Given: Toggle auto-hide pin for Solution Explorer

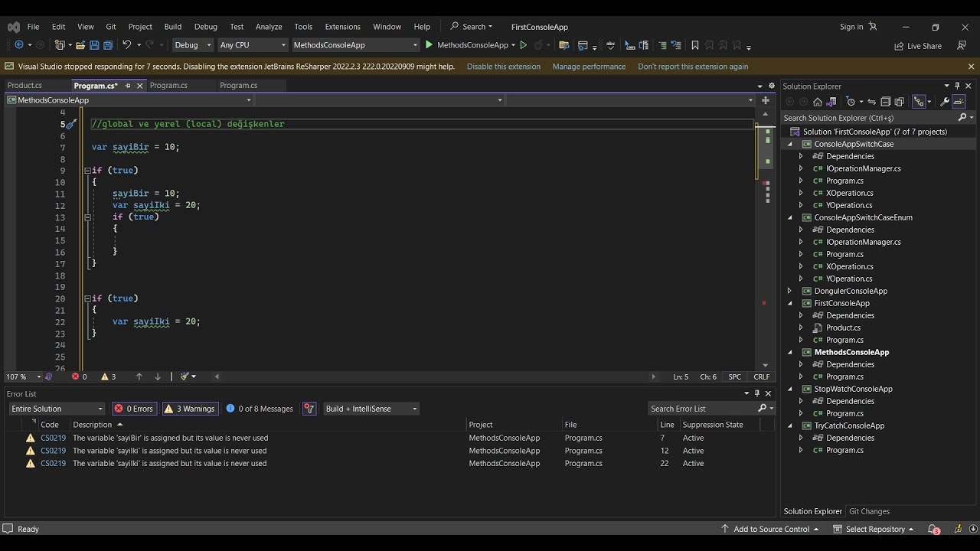Looking at the screenshot, I should [x=957, y=86].
